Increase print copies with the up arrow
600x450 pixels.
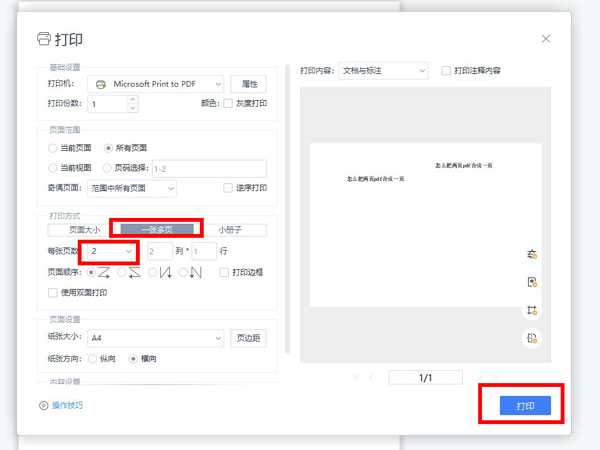coord(132,99)
